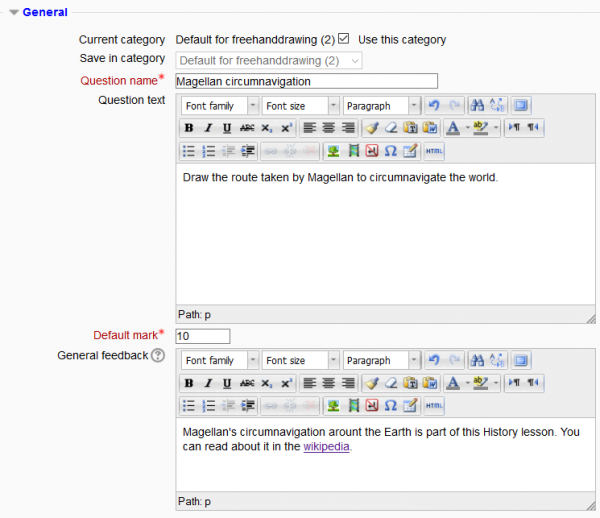Open the 'Save in category' dropdown

click(268, 60)
